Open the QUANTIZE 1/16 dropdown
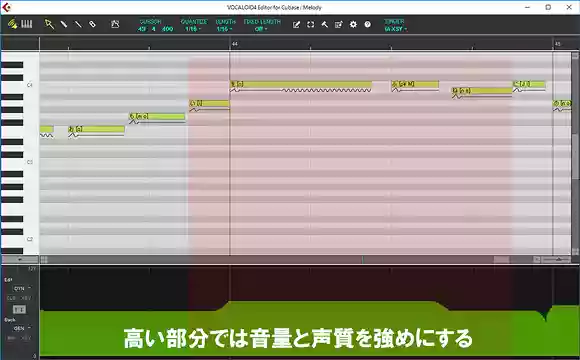Viewport: 580px width, 360px height. 193,29
